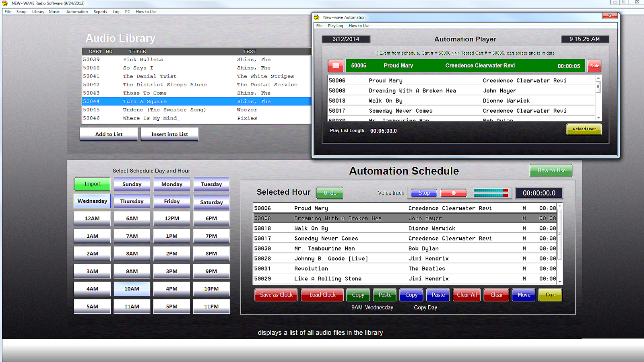
Task: Open How to Use menu in Automation window
Action: point(359,26)
